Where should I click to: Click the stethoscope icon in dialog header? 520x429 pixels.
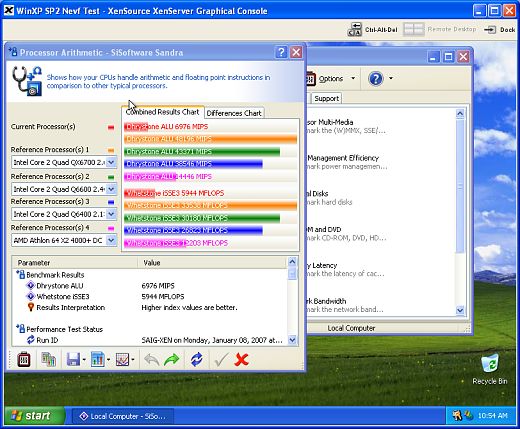tap(27, 81)
